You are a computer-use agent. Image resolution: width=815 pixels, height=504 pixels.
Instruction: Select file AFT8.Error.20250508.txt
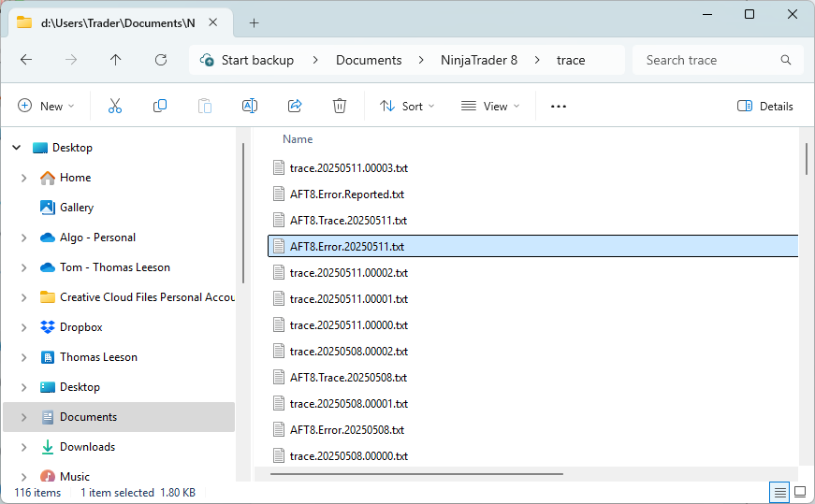tap(347, 430)
